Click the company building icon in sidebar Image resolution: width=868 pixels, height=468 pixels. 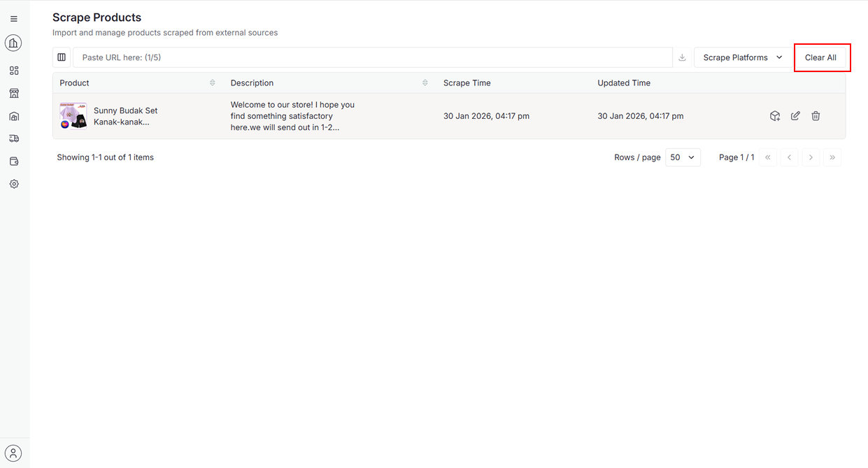click(x=13, y=43)
